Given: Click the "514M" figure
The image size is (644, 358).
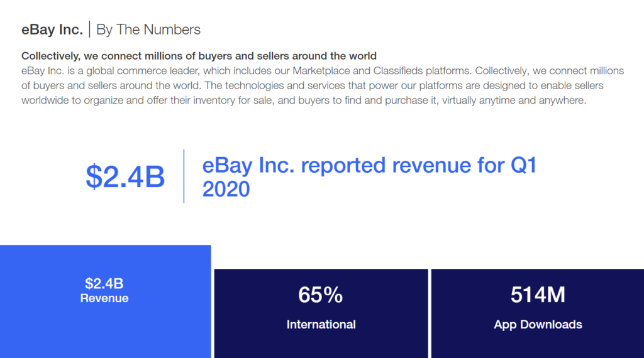Looking at the screenshot, I should pos(538,295).
